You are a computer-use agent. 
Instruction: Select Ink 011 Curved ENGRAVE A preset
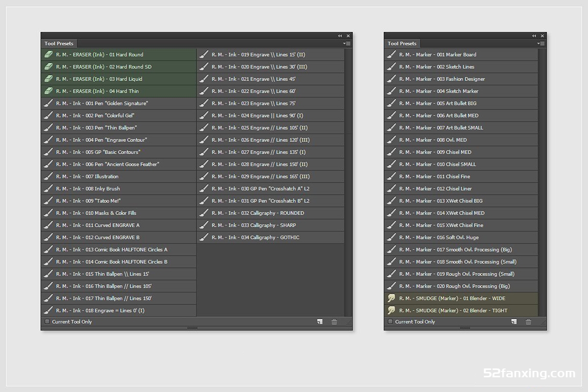click(119, 225)
